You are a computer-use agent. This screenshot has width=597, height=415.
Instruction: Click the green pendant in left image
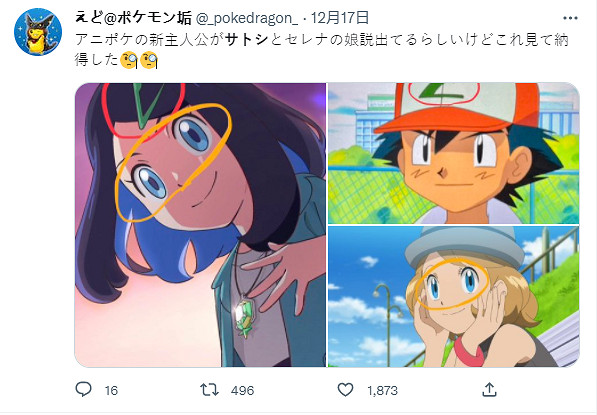[244, 316]
